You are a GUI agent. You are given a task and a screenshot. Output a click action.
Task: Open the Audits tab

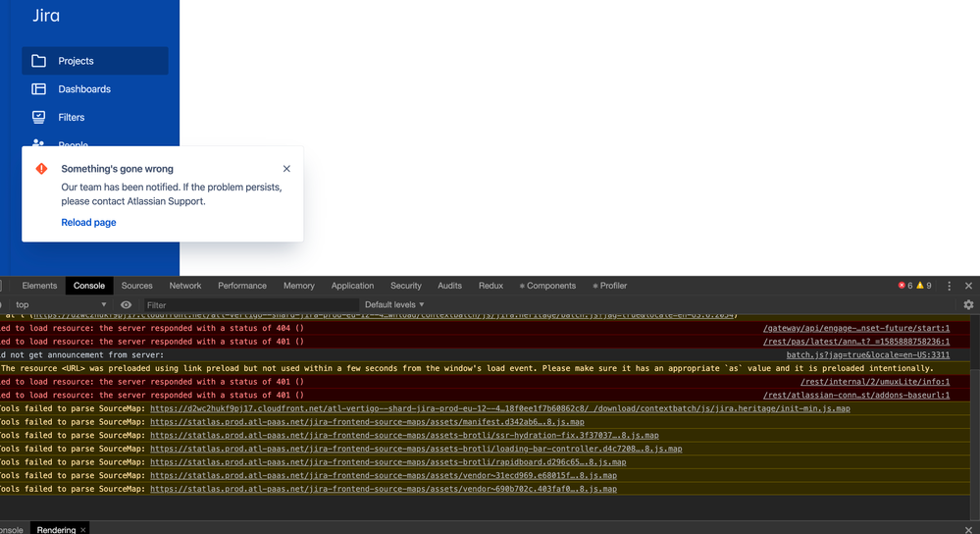point(449,286)
